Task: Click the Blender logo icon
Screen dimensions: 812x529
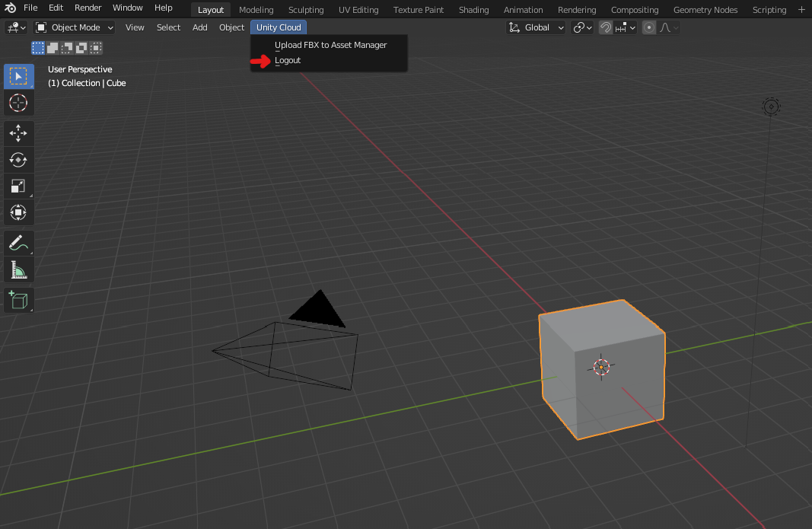Action: point(10,8)
